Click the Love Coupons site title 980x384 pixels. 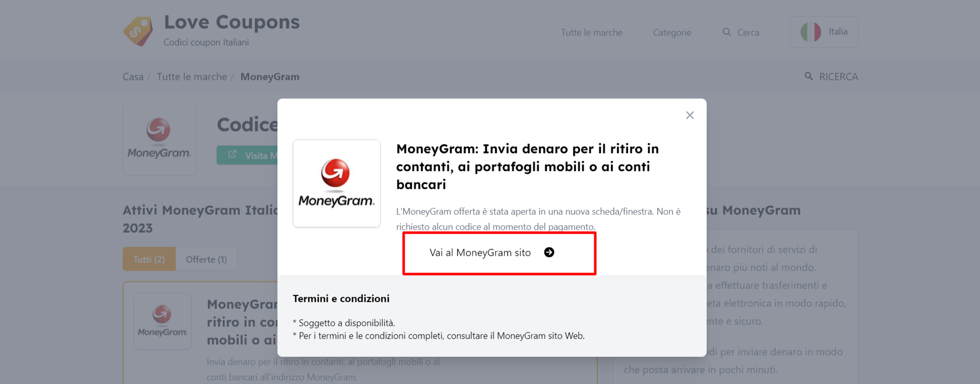(232, 22)
